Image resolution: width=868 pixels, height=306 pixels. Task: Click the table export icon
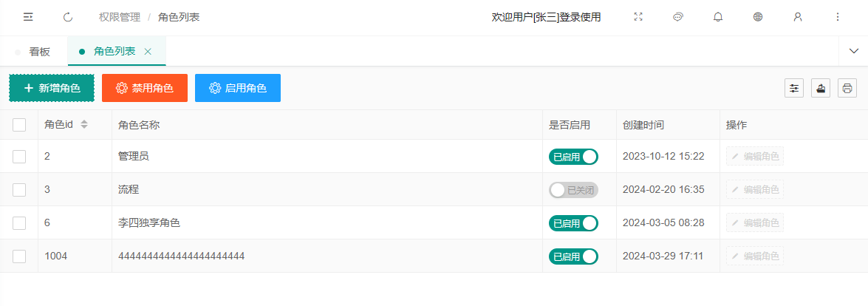[x=821, y=88]
